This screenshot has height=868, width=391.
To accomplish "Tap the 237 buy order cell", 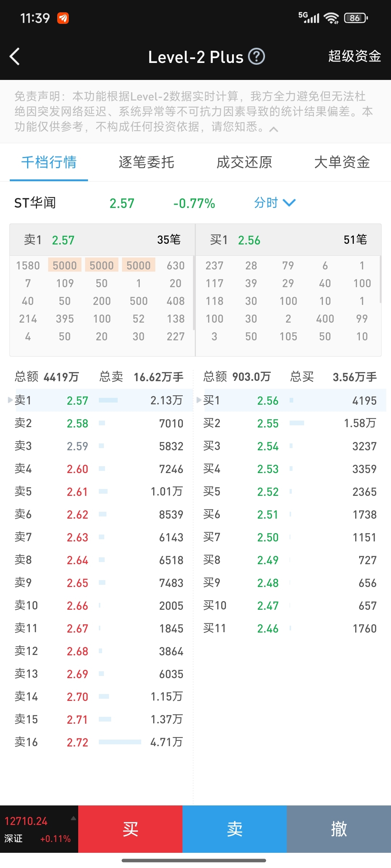I will click(x=214, y=265).
